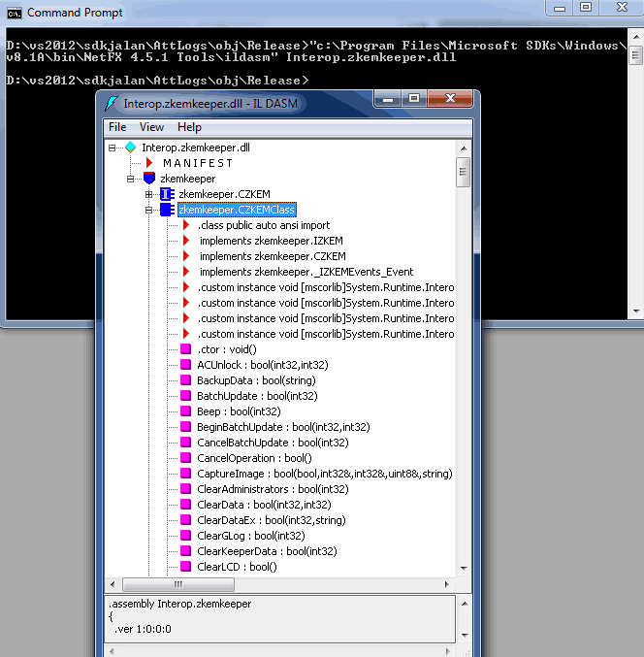
Task: Click the class icon beside zkemkeeper.CZKEMClass
Action: pos(167,210)
